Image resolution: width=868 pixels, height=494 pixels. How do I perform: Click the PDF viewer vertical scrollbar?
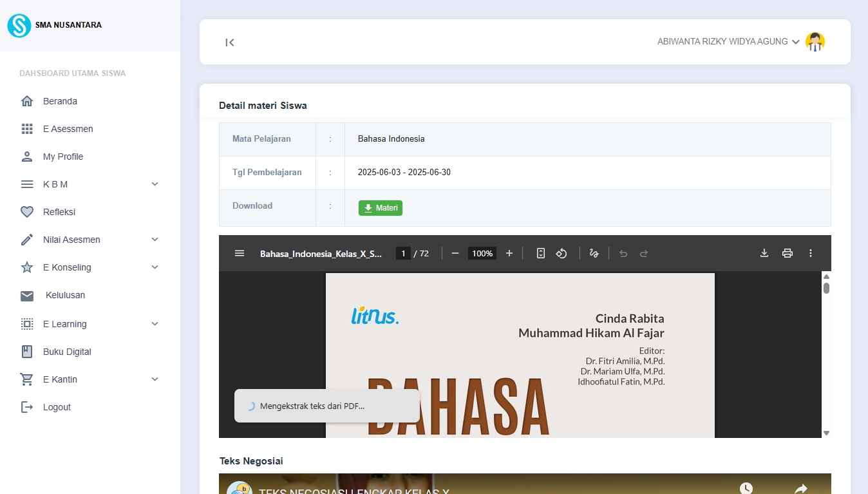826,354
